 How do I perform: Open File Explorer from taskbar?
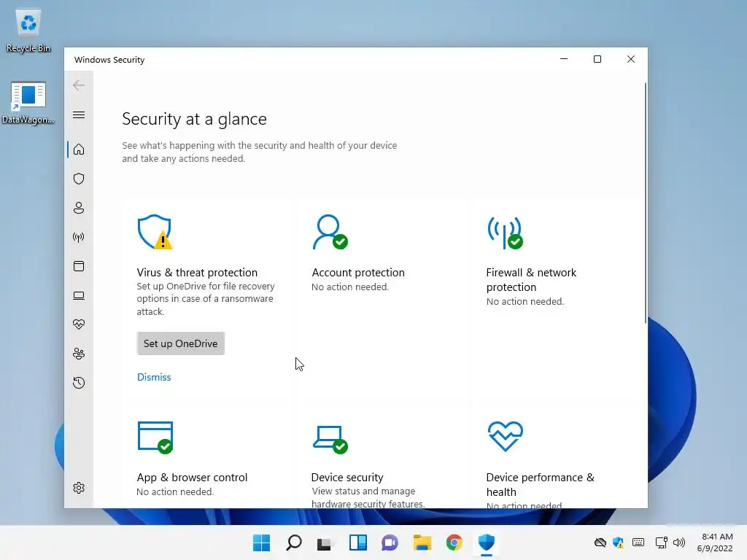point(422,542)
